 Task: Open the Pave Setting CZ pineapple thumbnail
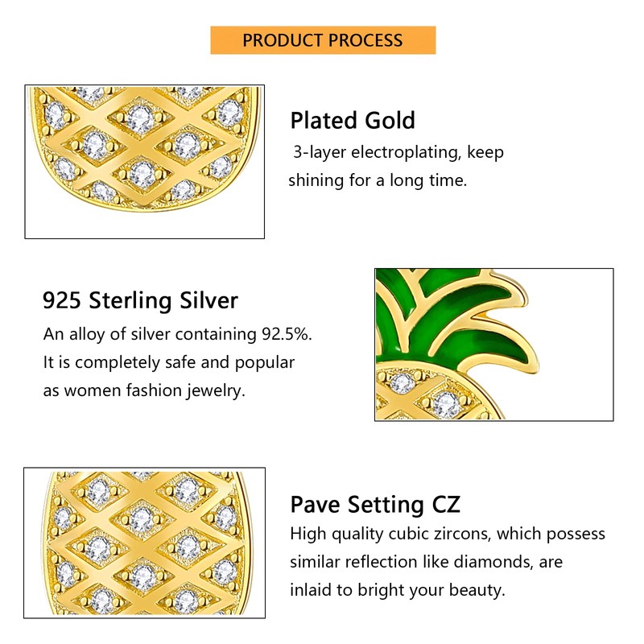pyautogui.click(x=145, y=543)
